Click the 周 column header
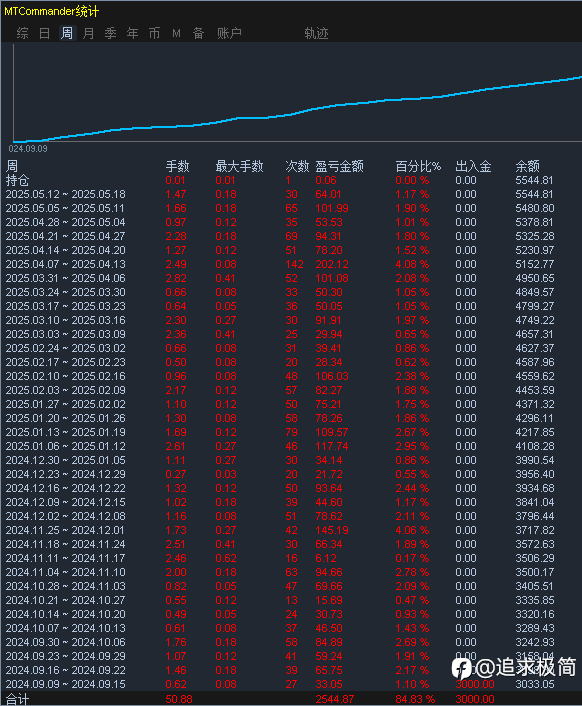This screenshot has width=582, height=706. (12, 167)
